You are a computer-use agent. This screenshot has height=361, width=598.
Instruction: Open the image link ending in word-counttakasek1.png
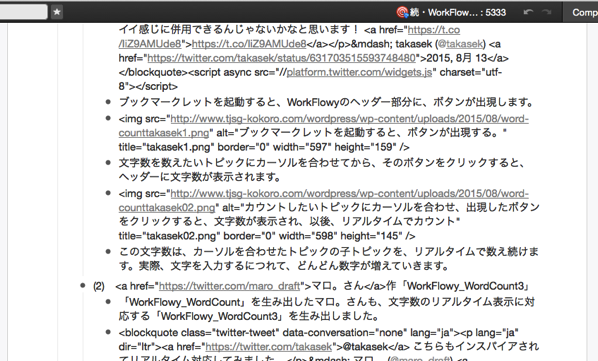click(x=323, y=126)
